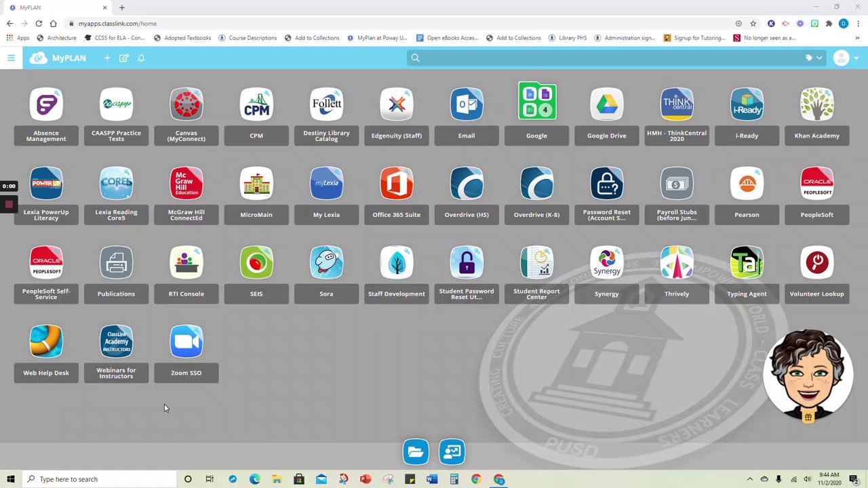
Task: Click the browser address bar
Action: (x=400, y=24)
